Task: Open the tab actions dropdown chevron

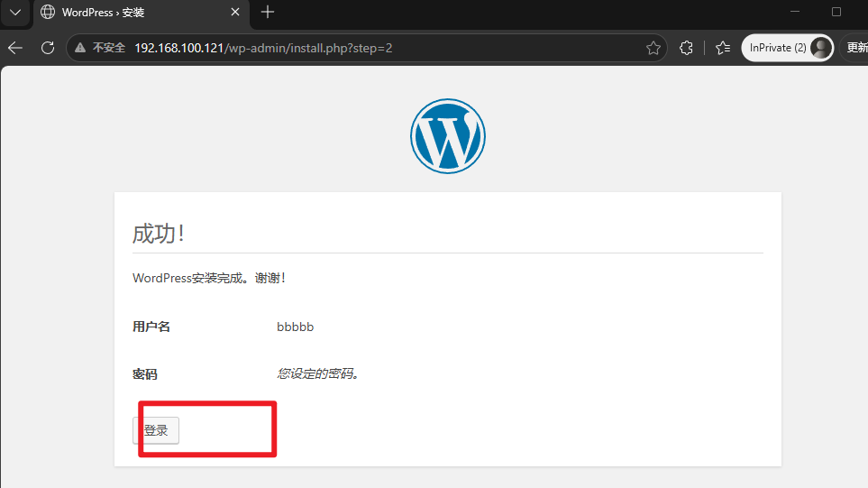Action: [15, 13]
